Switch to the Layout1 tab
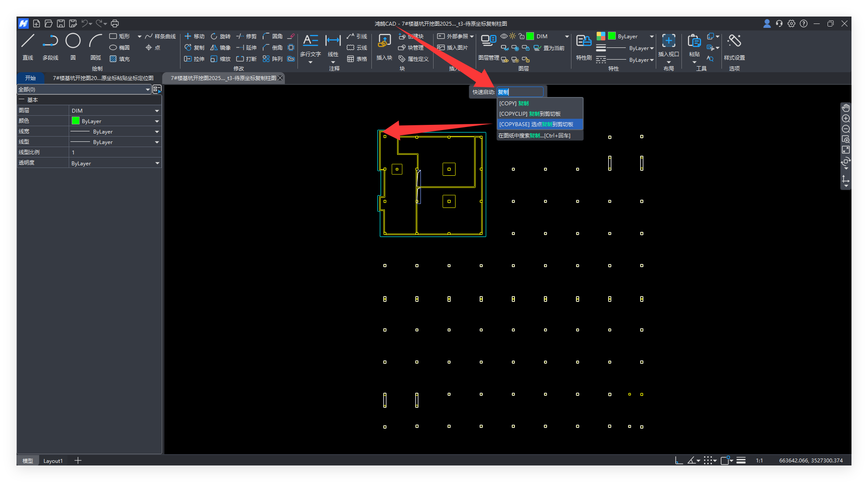The image size is (868, 482). pos(53,461)
